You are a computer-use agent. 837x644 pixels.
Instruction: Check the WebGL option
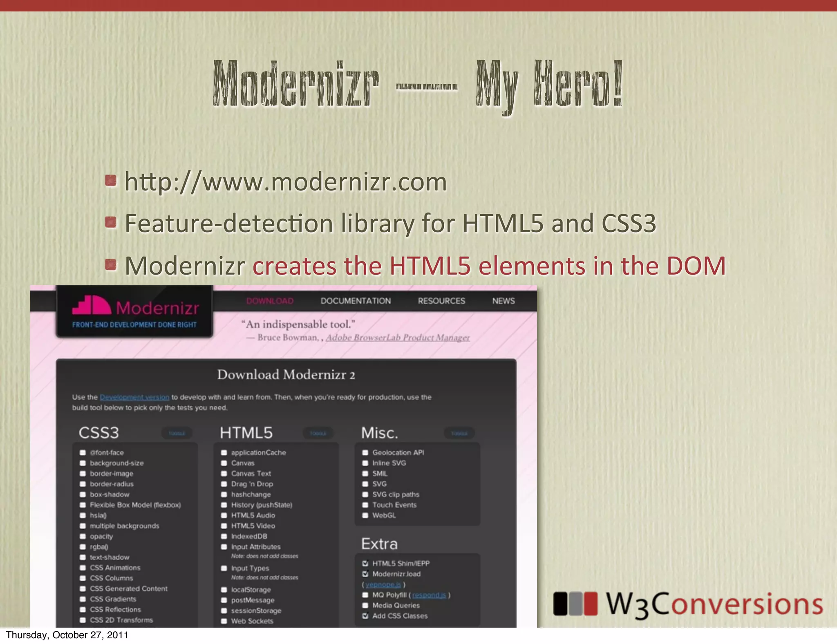(365, 515)
